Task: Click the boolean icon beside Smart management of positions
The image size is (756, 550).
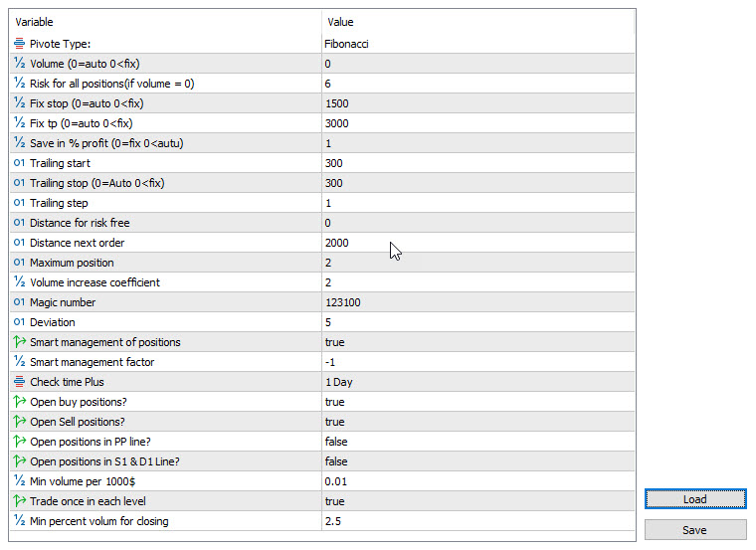Action: point(20,342)
